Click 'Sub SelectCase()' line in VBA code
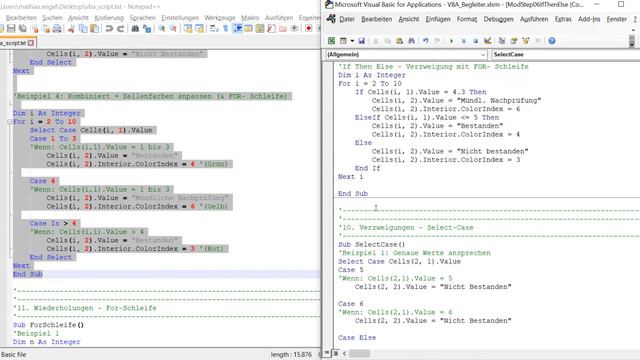 point(371,244)
